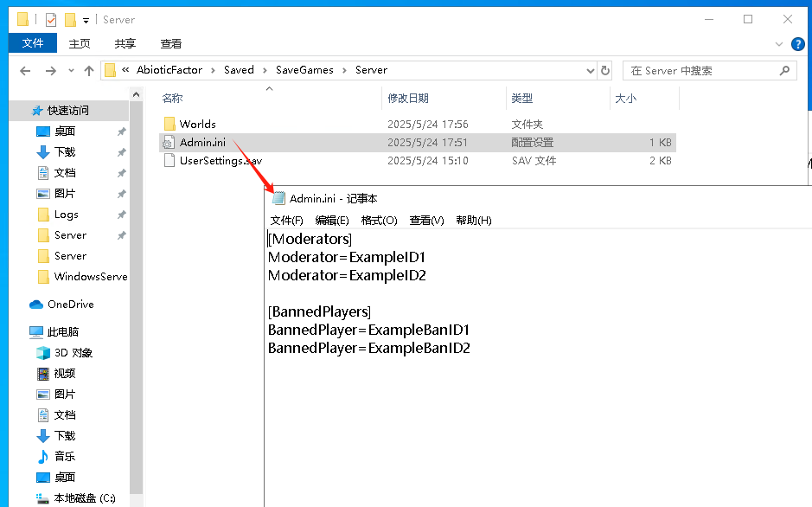Click the Notepad title bar icon
Viewport: 812px width, 507px height.
[x=279, y=198]
